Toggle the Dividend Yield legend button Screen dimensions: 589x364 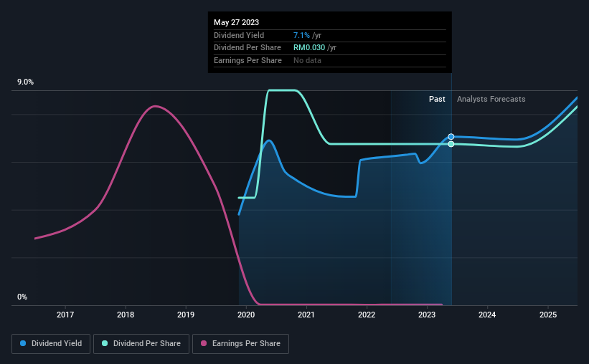click(x=51, y=343)
